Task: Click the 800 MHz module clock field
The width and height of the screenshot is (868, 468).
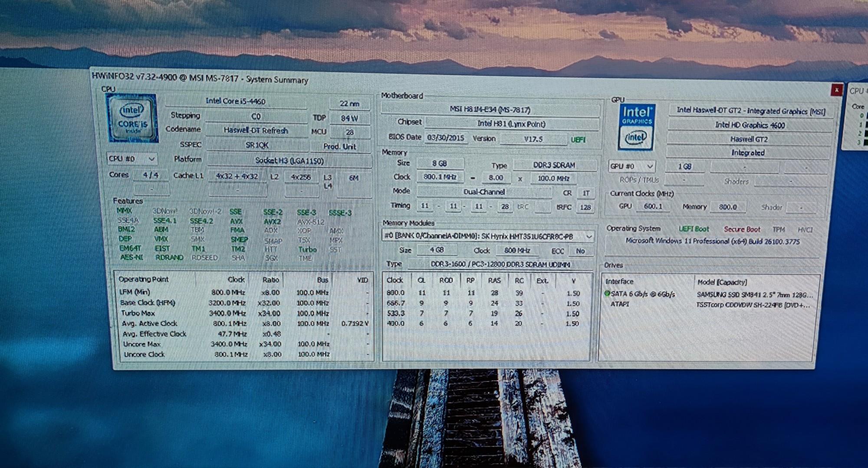Action: [x=518, y=251]
